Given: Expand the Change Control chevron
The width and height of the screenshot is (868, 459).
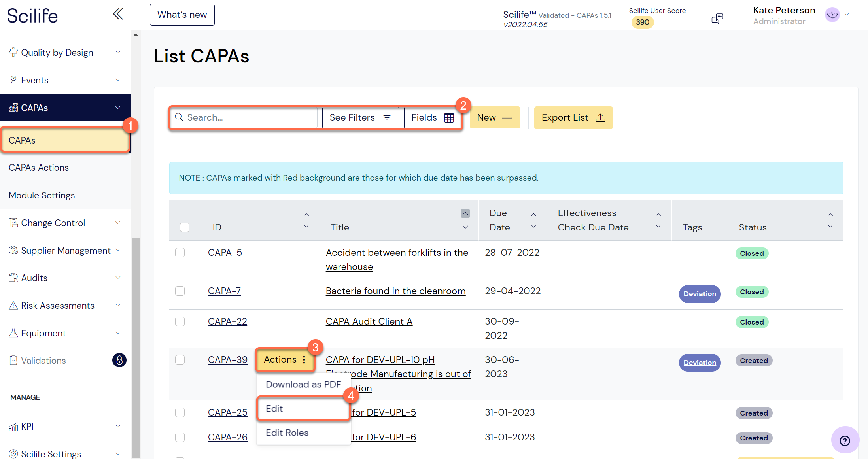Looking at the screenshot, I should (118, 223).
